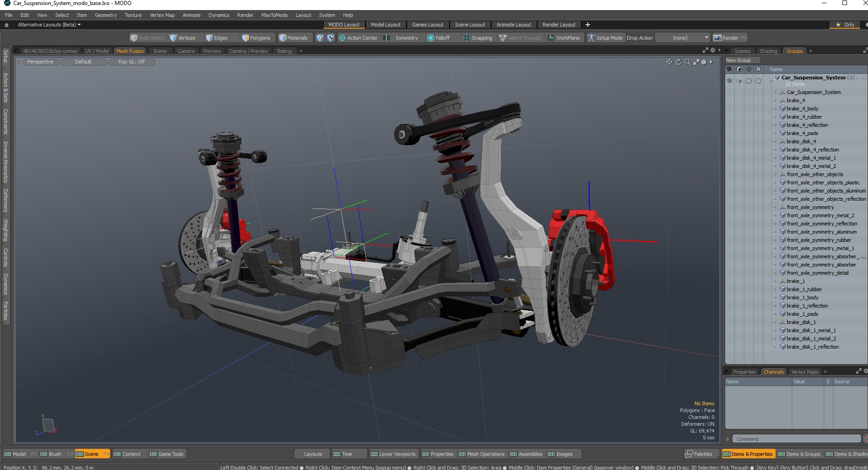868x470 pixels.
Task: Enable Setup Mode
Action: coord(605,38)
